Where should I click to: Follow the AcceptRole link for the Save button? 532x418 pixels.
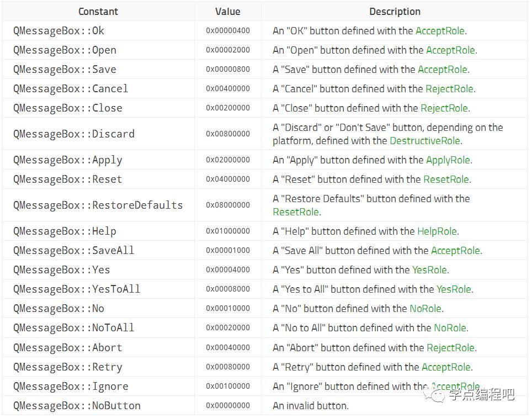(x=443, y=70)
